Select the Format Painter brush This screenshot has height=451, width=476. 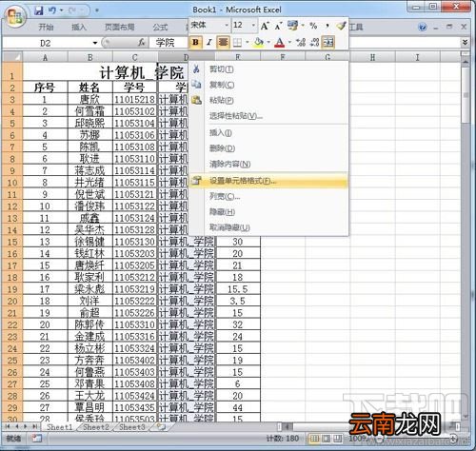[341, 26]
